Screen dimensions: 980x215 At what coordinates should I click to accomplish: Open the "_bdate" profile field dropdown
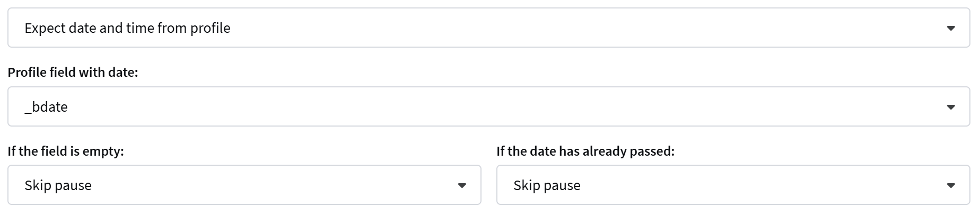(x=488, y=107)
